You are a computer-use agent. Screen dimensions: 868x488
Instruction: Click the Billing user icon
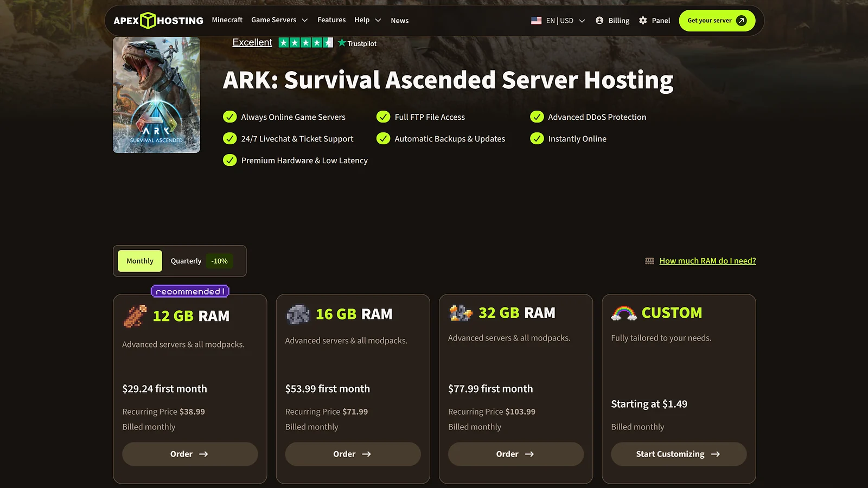pyautogui.click(x=599, y=21)
